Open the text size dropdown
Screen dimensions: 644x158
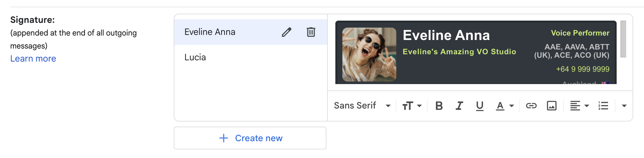[412, 106]
